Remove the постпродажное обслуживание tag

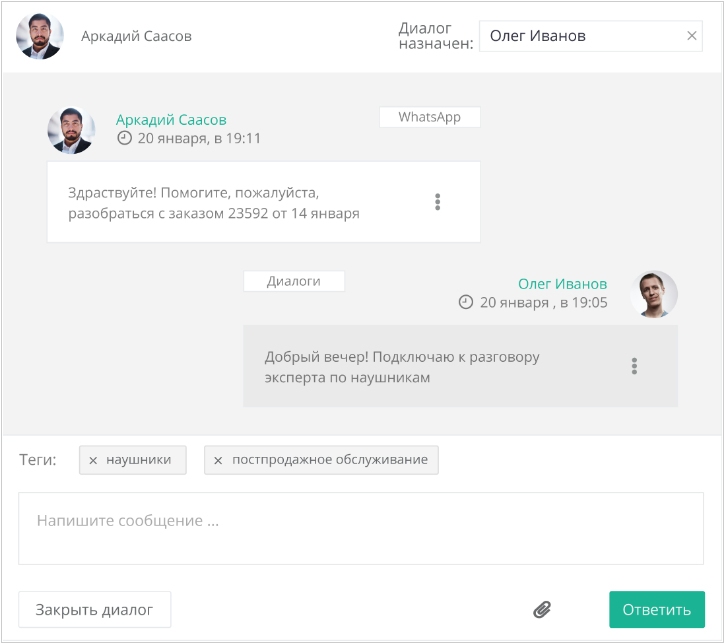coord(218,460)
